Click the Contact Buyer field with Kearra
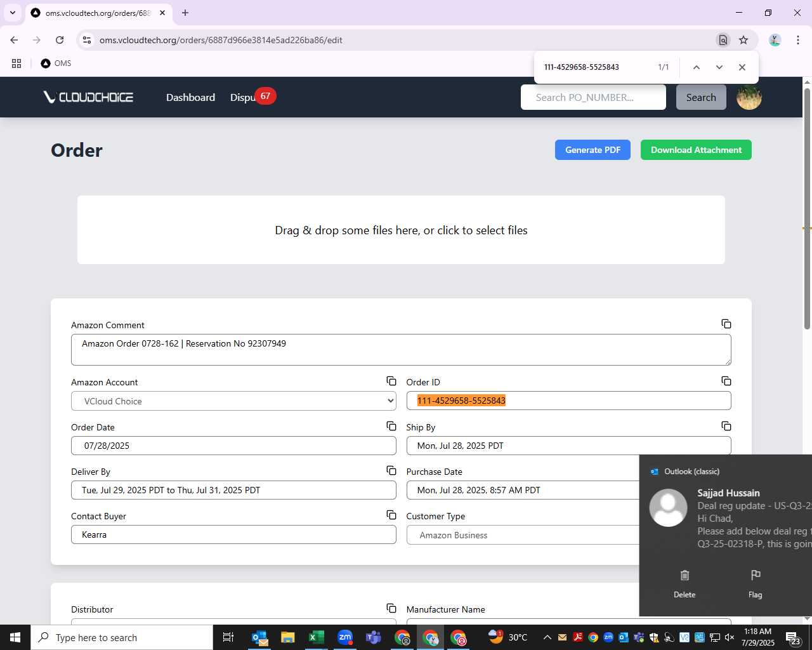The width and height of the screenshot is (812, 650). click(x=233, y=534)
